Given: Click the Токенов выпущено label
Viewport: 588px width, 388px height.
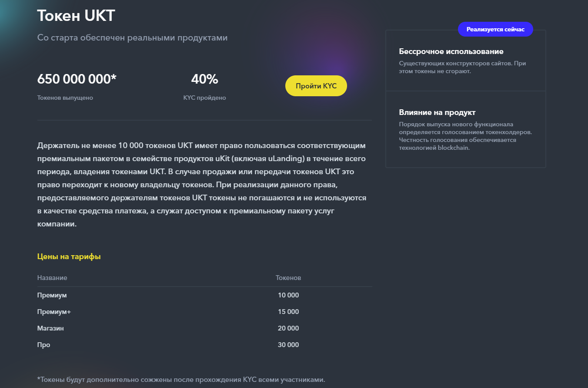Looking at the screenshot, I should pos(65,98).
